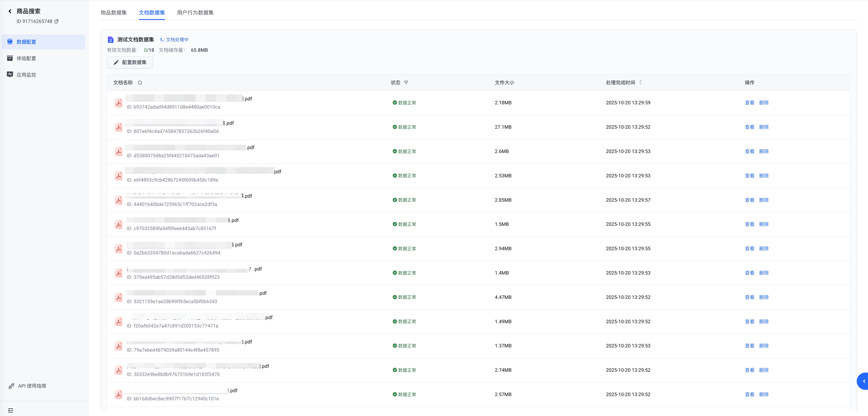The width and height of the screenshot is (868, 416).
Task: Click the API 使用指南 rocket icon
Action: pos(11,386)
